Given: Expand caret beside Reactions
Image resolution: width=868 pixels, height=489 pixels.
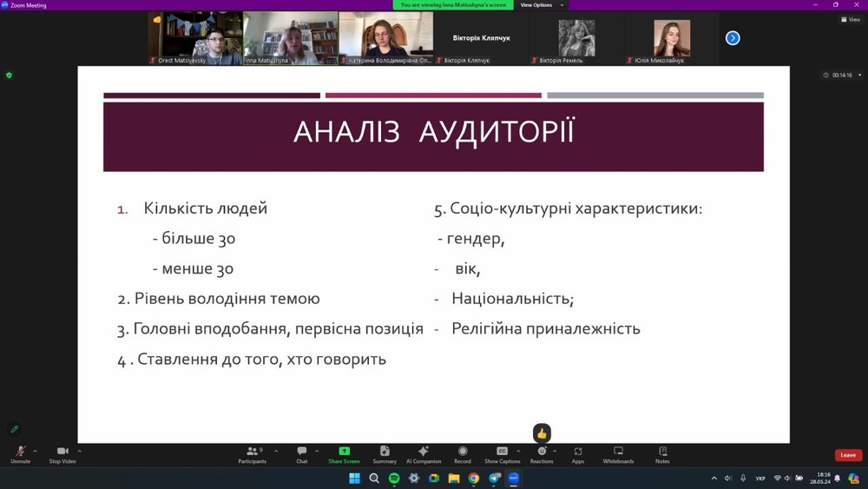Looking at the screenshot, I should [x=555, y=451].
